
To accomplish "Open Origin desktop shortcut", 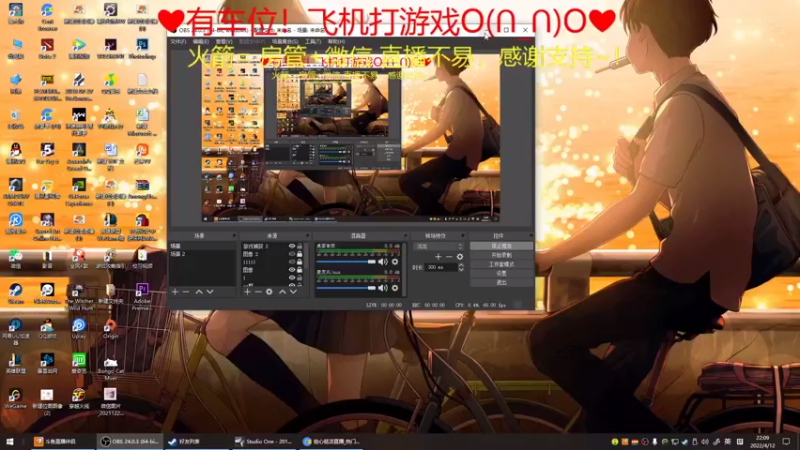I will pos(110,329).
